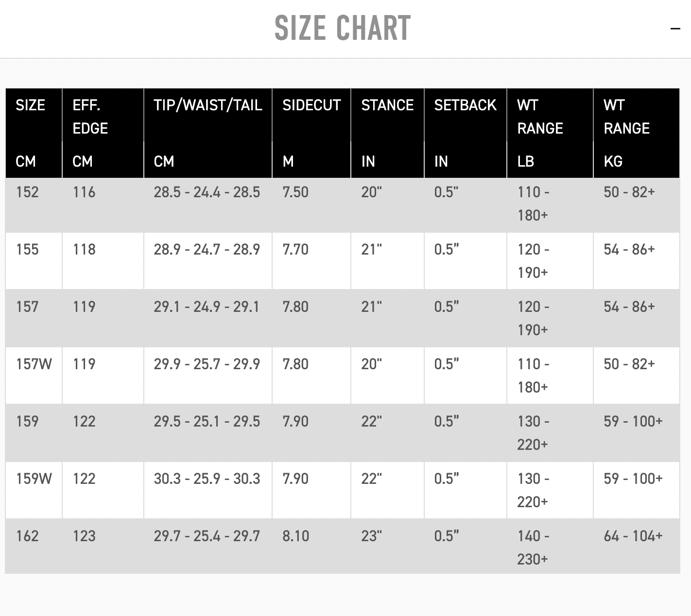Click the 23" stance value

[371, 536]
